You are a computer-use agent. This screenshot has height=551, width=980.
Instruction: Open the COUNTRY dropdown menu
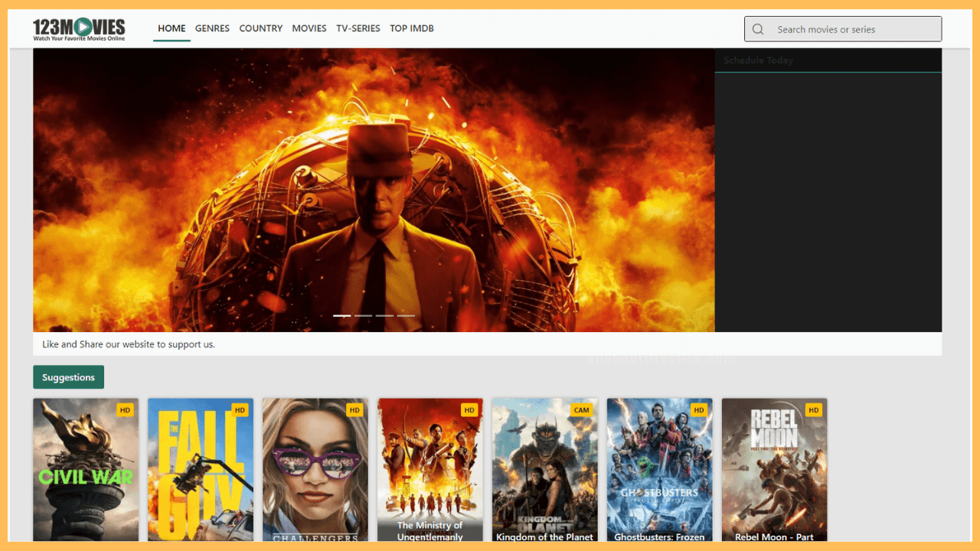click(260, 28)
